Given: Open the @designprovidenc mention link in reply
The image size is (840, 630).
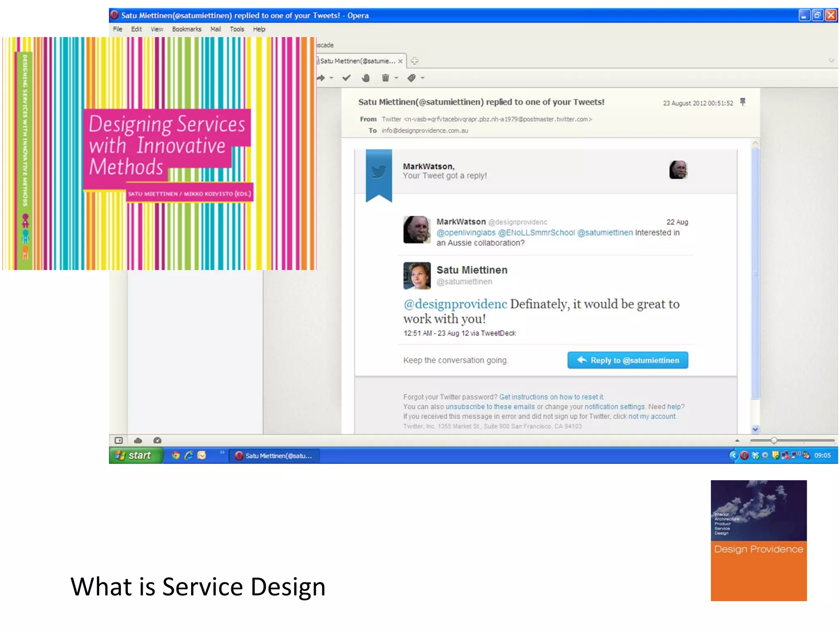Looking at the screenshot, I should pyautogui.click(x=455, y=304).
